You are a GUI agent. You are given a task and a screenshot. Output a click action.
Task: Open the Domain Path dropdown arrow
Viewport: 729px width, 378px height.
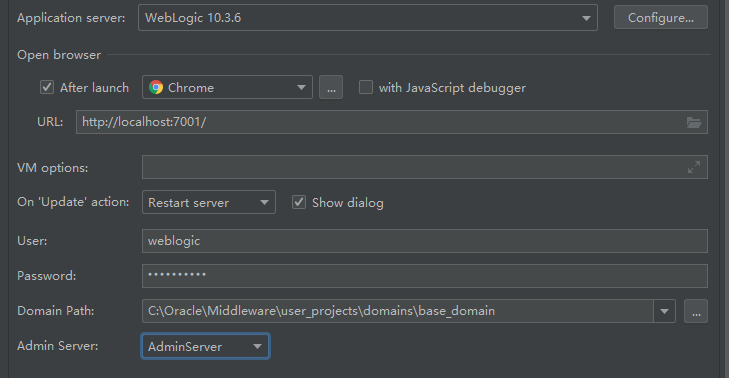pyautogui.click(x=664, y=311)
